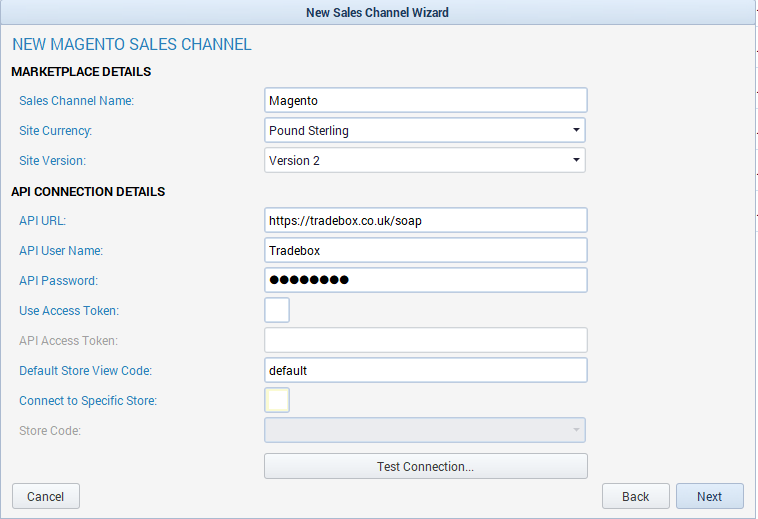The image size is (758, 519).
Task: Click the Use Access Token label
Action: (x=69, y=311)
